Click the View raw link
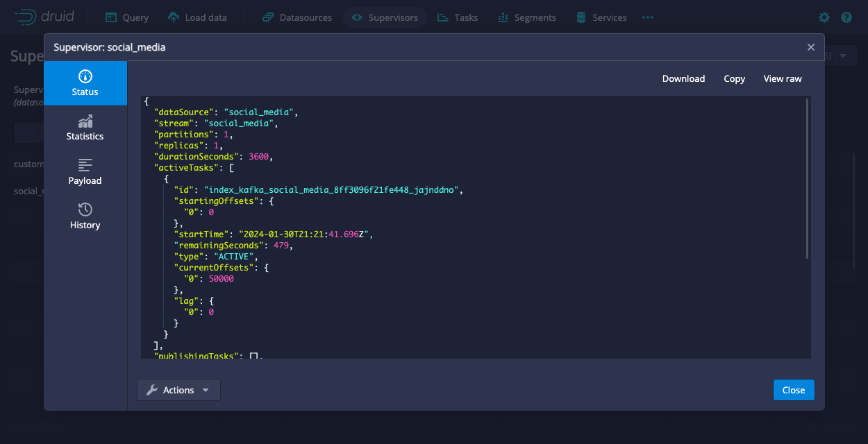Image resolution: width=868 pixels, height=444 pixels. click(x=783, y=78)
